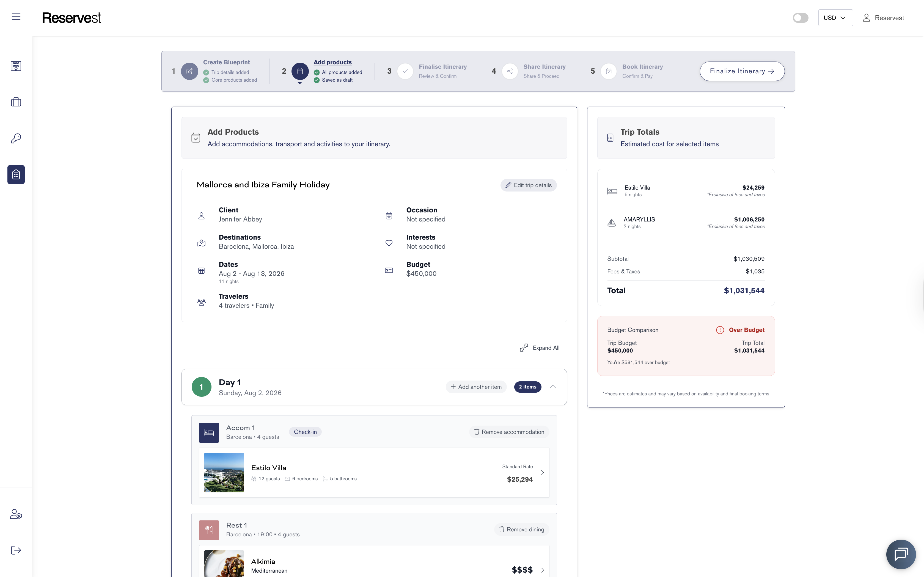Viewport: 924px width, 577px height.
Task: Select the clipboard itinerary sidebar icon
Action: (16, 174)
